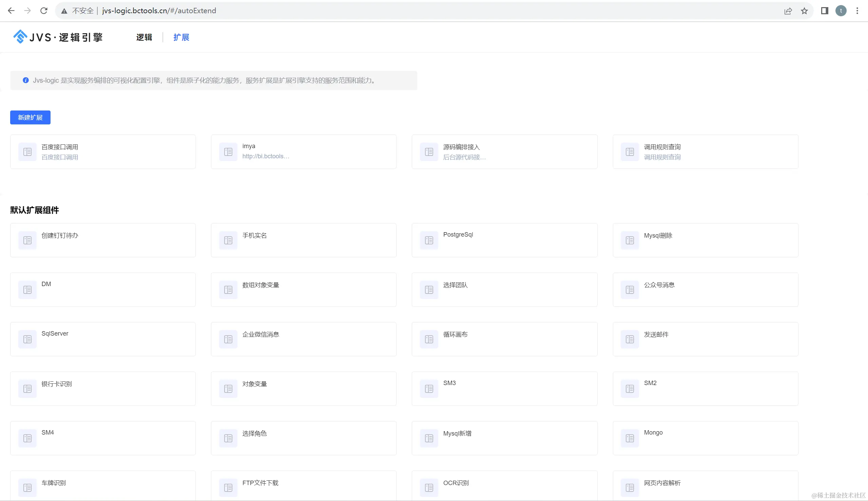The height and width of the screenshot is (501, 868).
Task: Click the share page icon in address bar
Action: (x=788, y=11)
